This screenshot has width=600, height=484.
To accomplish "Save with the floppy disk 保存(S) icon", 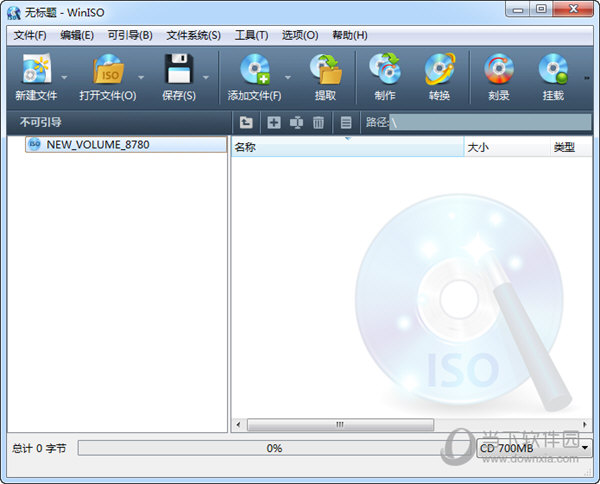I will [179, 69].
